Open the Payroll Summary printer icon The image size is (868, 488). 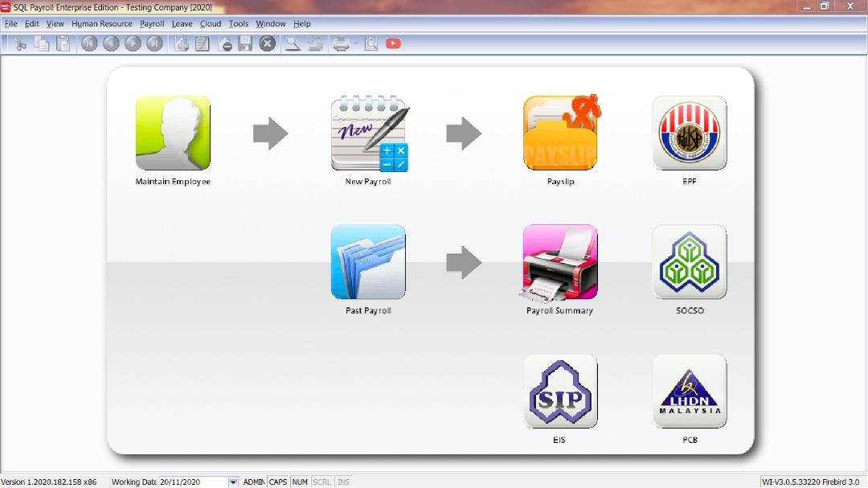(560, 262)
